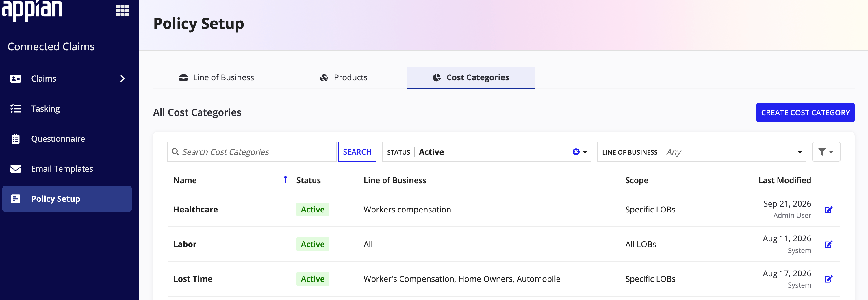868x300 pixels.
Task: Open the Healthcare cost category
Action: [195, 209]
